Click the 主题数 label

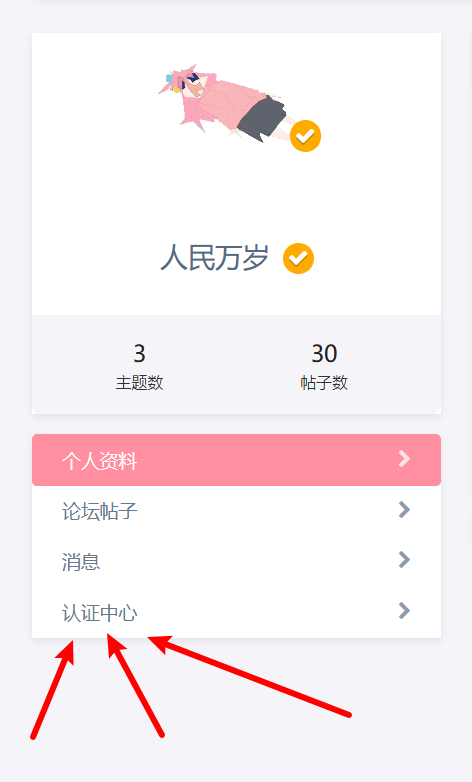[x=139, y=383]
